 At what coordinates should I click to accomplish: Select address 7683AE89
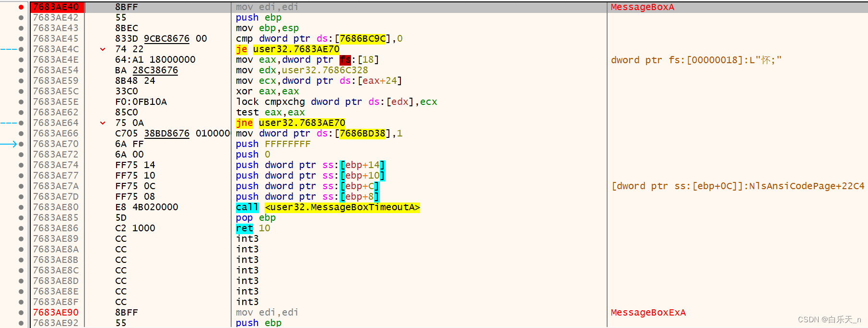(x=56, y=239)
